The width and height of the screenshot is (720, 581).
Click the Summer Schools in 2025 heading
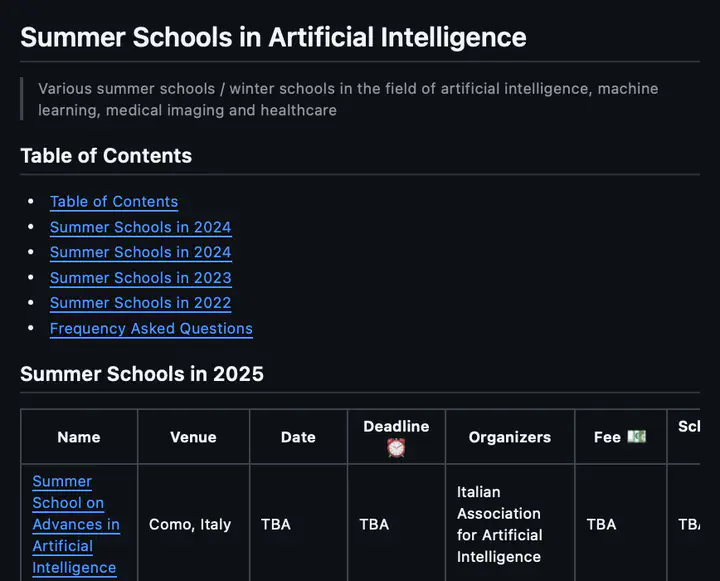142,374
